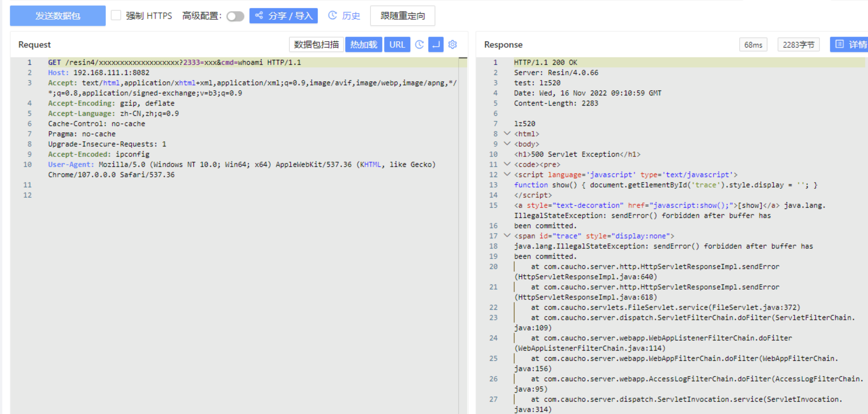Screen dimensions: 868x414
Task: Click the URL button in Request panel
Action: point(397,45)
